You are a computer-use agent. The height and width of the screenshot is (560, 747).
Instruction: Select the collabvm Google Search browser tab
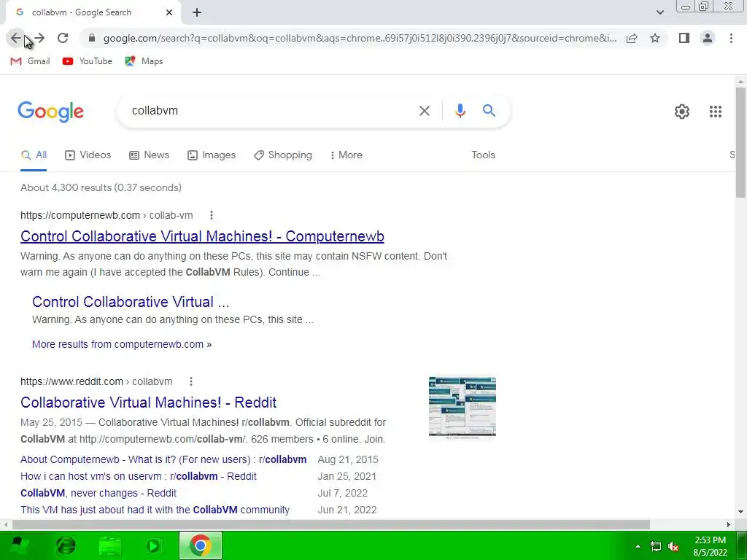tap(93, 12)
